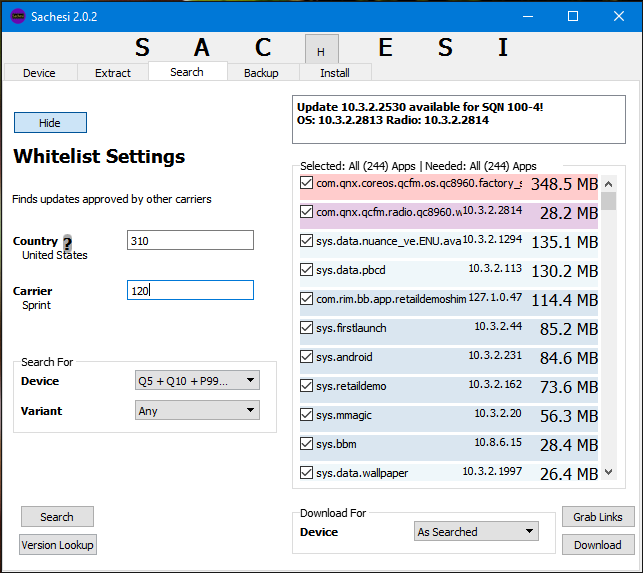Click the small H button in header
This screenshot has height=573, width=643.
tap(322, 49)
